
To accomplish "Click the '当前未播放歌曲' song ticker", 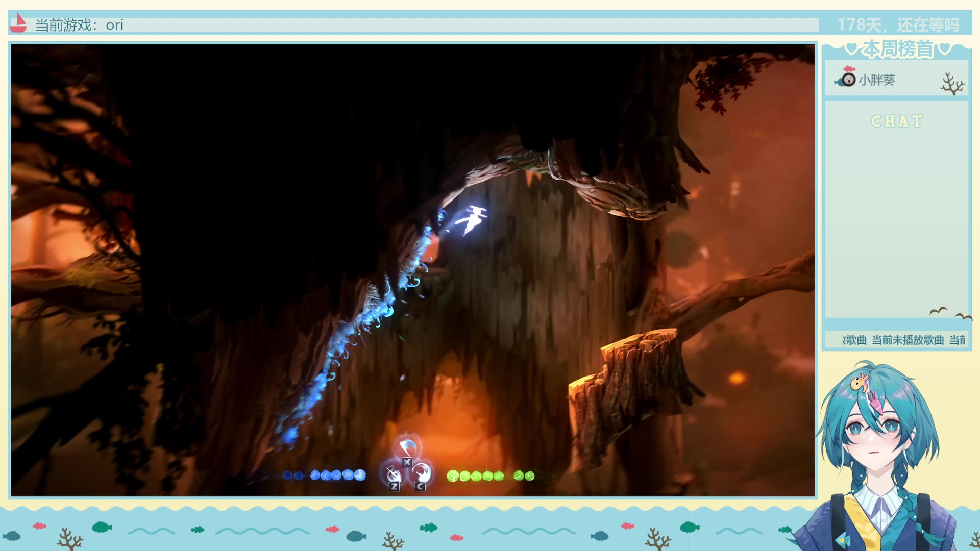I will (908, 340).
